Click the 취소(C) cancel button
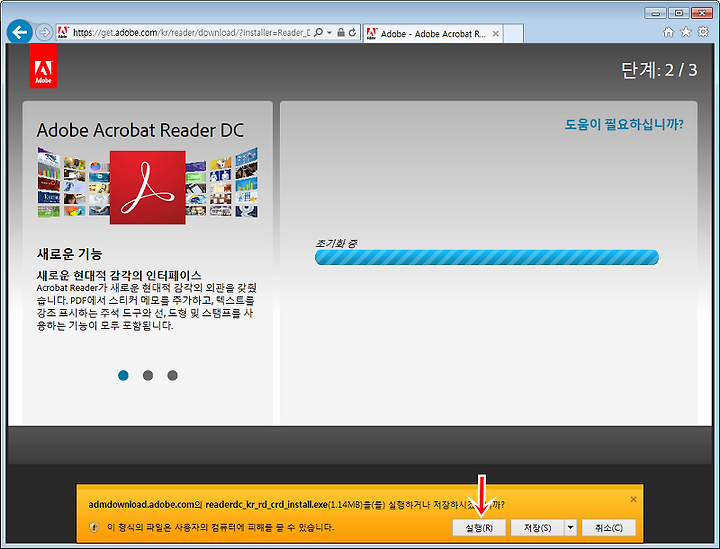Image resolution: width=720 pixels, height=549 pixels. pos(609,528)
